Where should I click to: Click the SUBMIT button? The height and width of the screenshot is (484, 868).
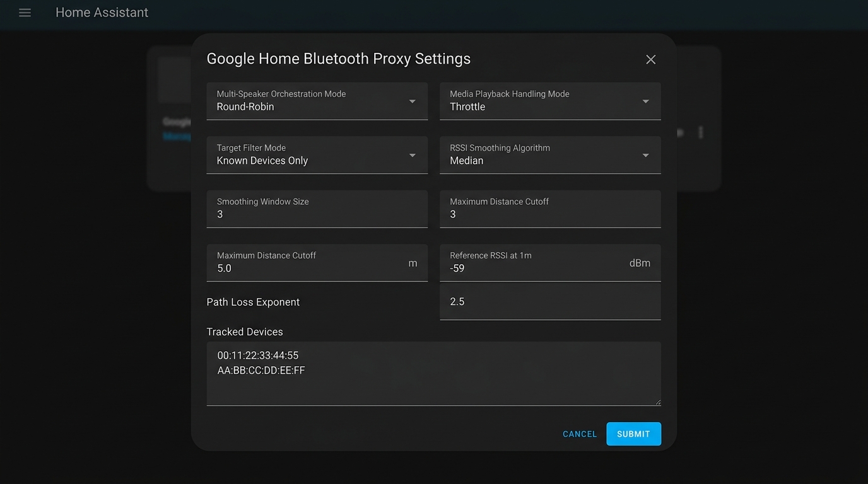[633, 434]
